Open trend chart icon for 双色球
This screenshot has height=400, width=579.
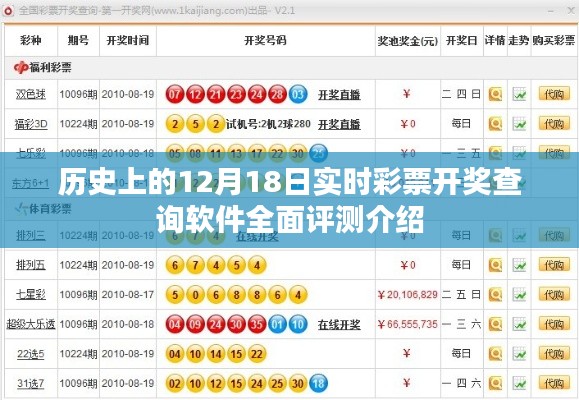pyautogui.click(x=519, y=94)
